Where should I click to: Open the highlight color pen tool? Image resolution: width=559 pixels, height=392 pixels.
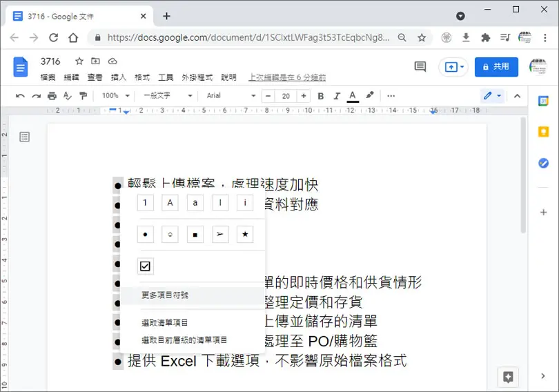tap(370, 95)
